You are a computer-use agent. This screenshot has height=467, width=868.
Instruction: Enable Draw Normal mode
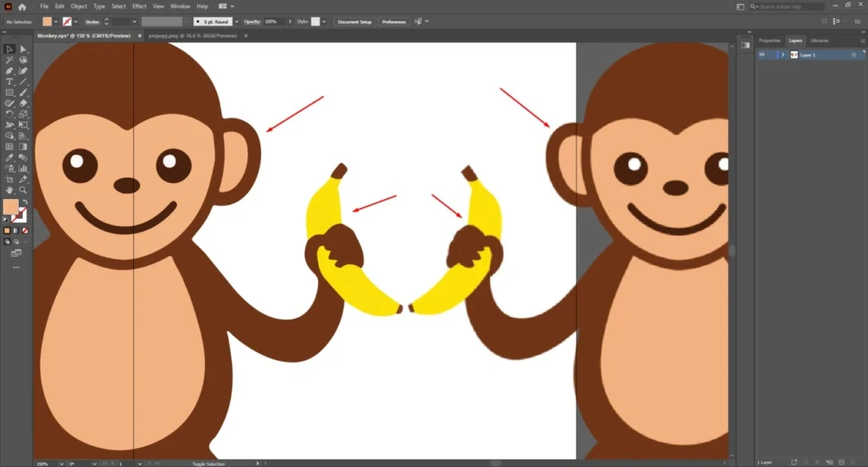pyautogui.click(x=7, y=242)
